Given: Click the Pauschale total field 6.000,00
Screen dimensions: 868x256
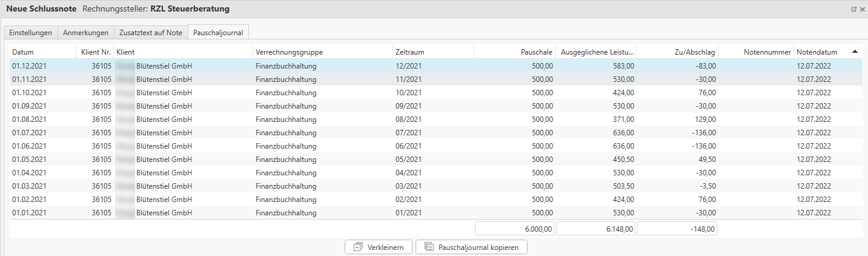Looking at the screenshot, I should pyautogui.click(x=514, y=229).
